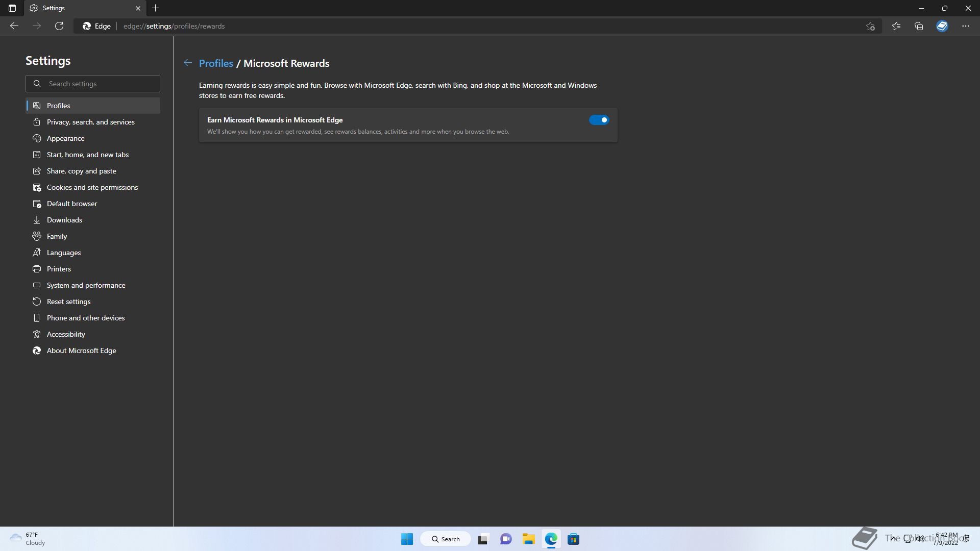
Task: Click the browser Back arrow button
Action: click(14, 26)
